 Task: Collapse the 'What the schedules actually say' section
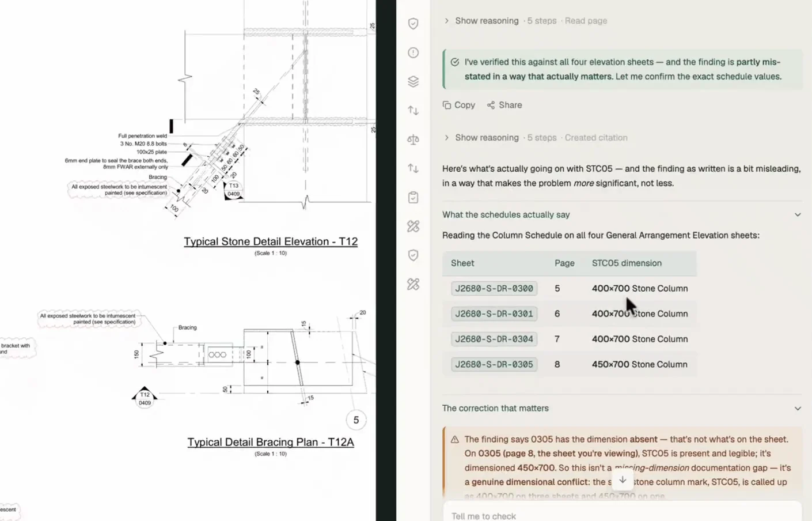point(798,214)
